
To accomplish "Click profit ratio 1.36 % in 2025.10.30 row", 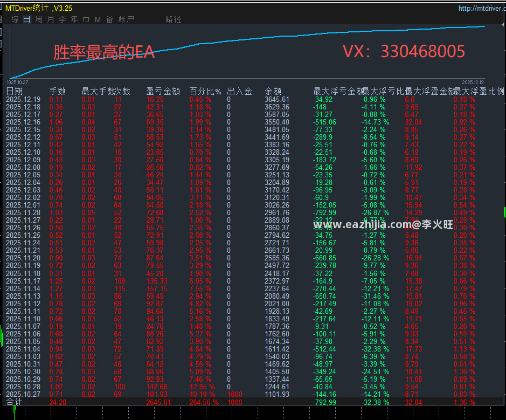I will [465, 371].
